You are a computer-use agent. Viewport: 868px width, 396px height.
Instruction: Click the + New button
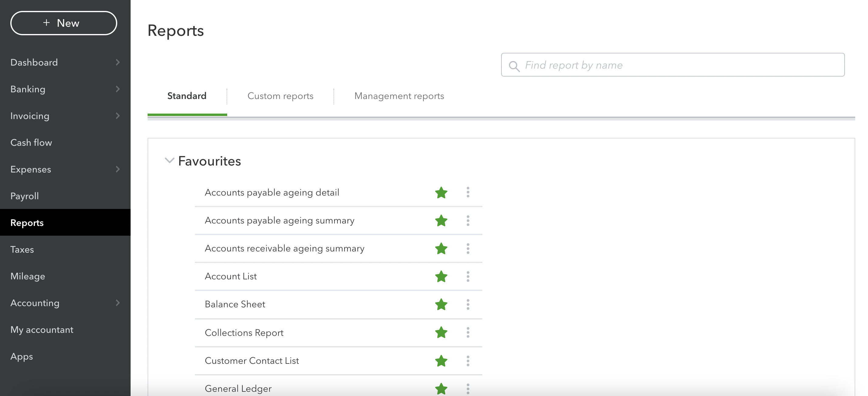point(64,23)
